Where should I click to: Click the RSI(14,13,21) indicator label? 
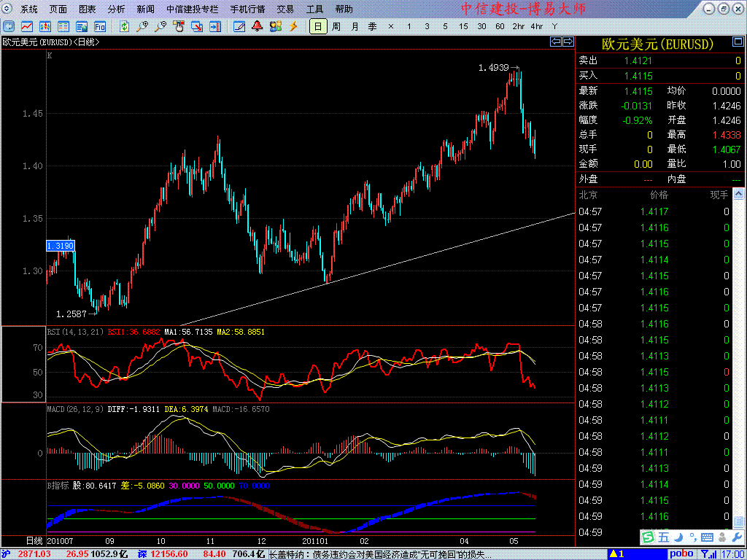75,332
